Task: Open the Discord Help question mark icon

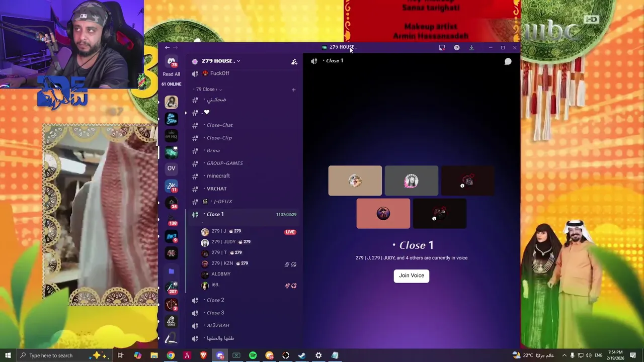Action: click(x=456, y=48)
